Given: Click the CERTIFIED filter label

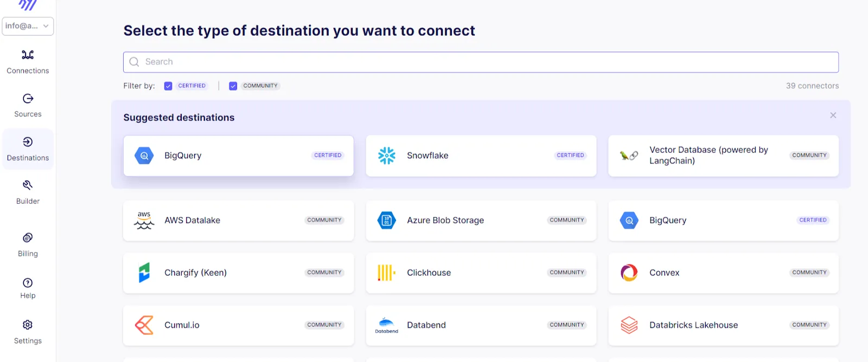Looking at the screenshot, I should pos(192,86).
